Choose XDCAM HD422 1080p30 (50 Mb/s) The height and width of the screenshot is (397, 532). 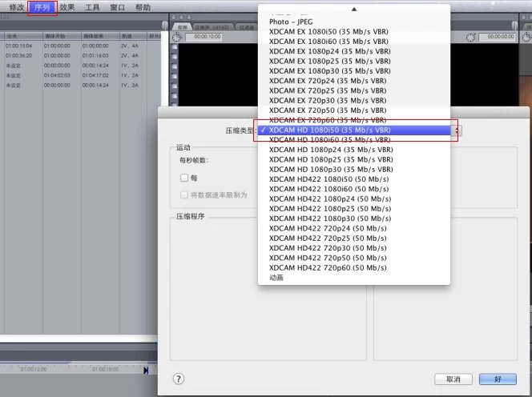(354, 219)
